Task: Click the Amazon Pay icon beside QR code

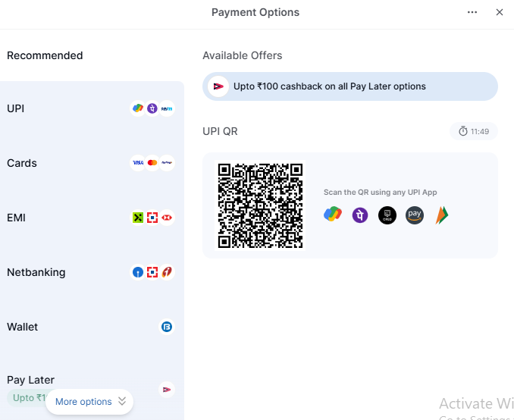Action: (415, 215)
